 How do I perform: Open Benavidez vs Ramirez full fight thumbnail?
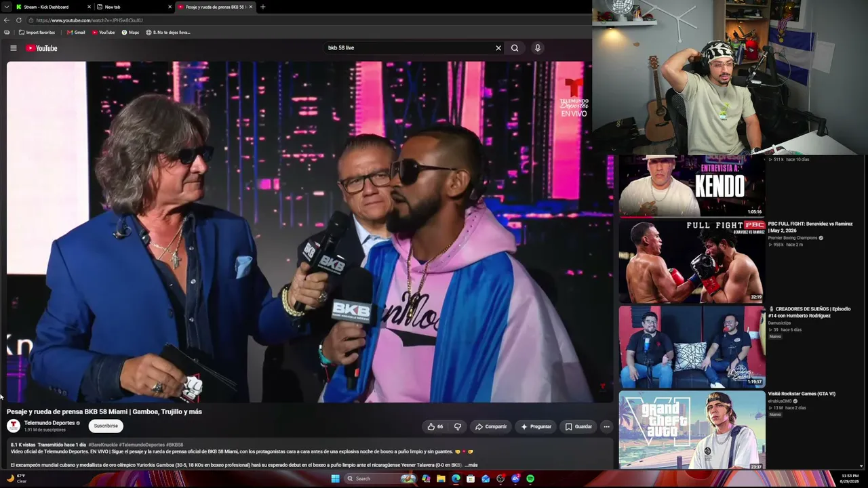click(x=692, y=262)
